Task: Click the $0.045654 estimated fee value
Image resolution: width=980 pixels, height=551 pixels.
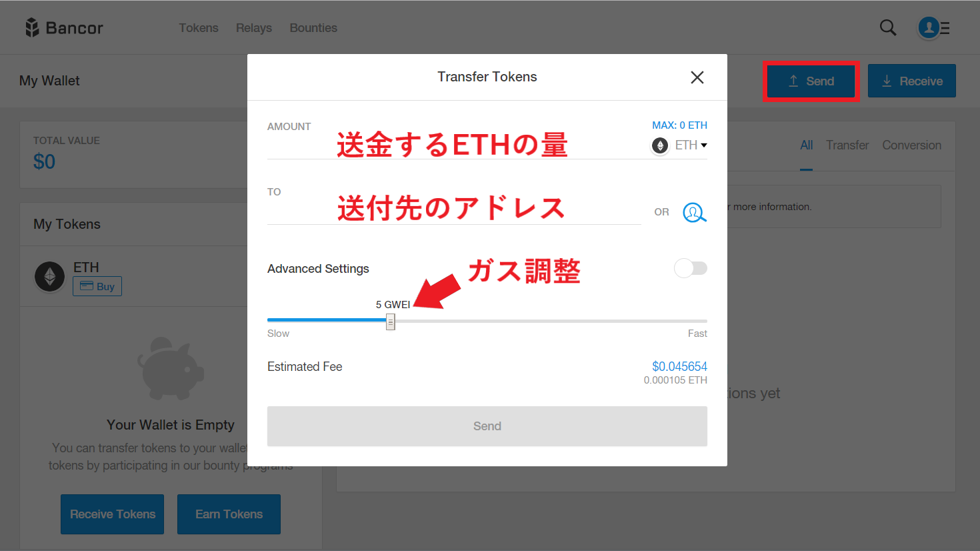Action: pyautogui.click(x=679, y=367)
